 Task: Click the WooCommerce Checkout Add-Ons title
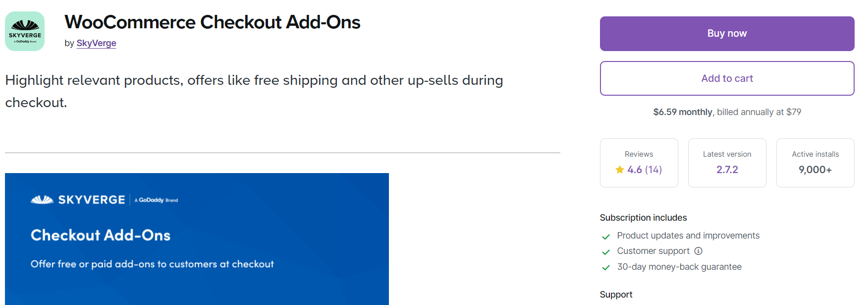[x=212, y=22]
